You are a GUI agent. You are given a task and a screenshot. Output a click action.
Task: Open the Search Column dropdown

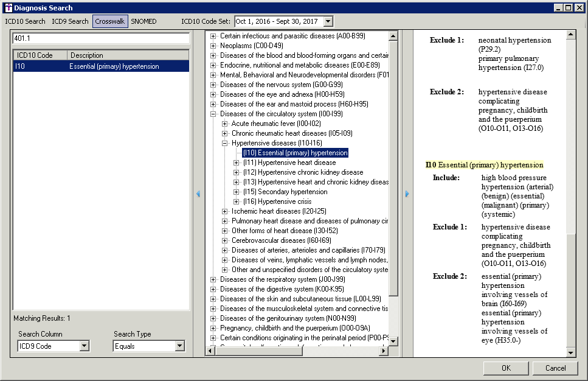coord(85,346)
